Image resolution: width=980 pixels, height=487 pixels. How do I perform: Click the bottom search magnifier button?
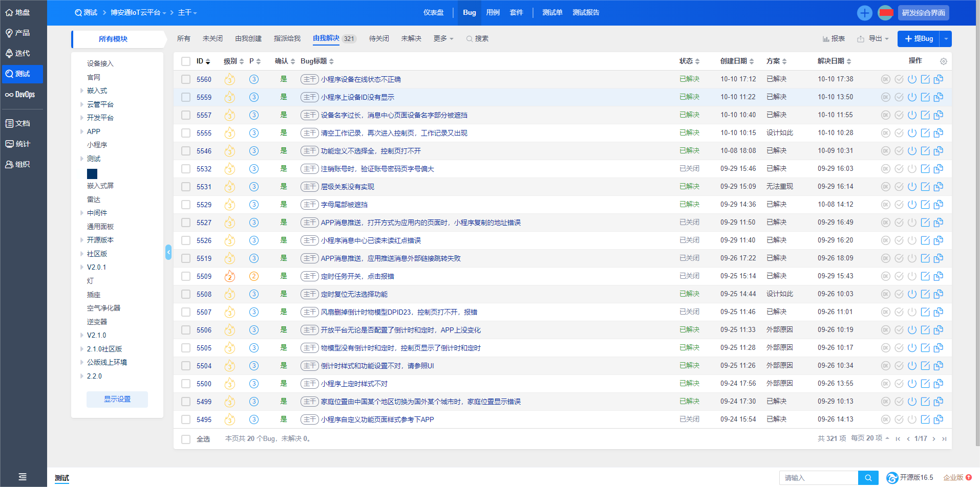pyautogui.click(x=868, y=478)
